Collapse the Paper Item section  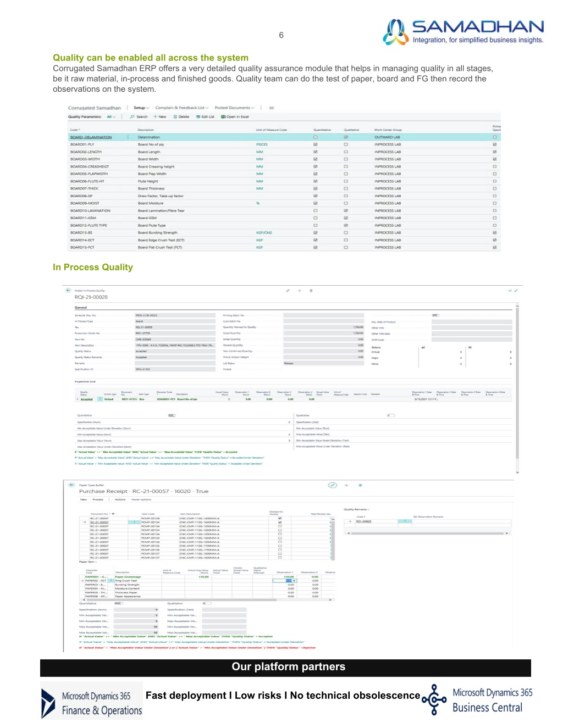point(88,562)
